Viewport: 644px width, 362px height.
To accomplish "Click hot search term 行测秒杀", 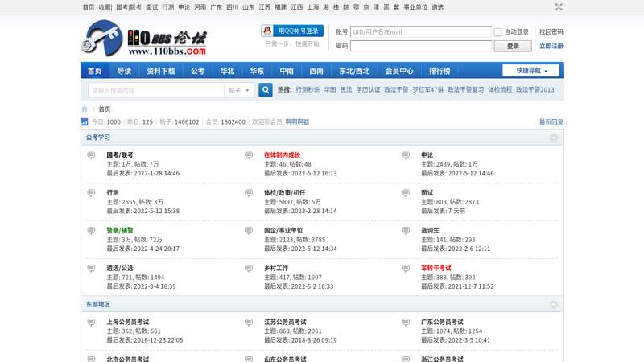I will (308, 90).
